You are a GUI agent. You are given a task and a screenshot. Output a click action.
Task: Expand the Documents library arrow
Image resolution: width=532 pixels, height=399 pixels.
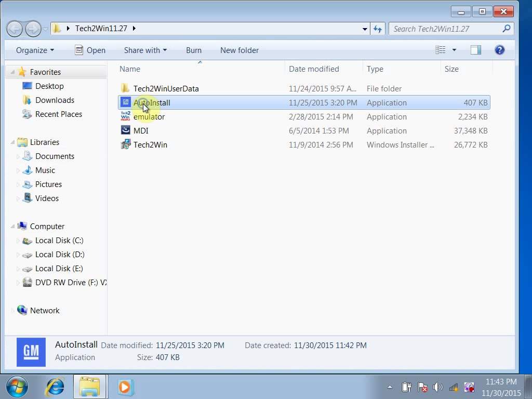point(18,156)
